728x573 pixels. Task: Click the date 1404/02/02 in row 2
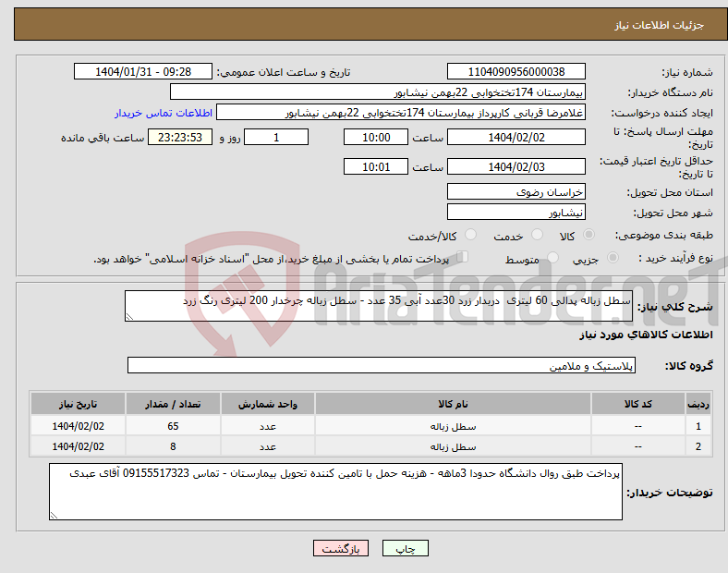click(78, 446)
